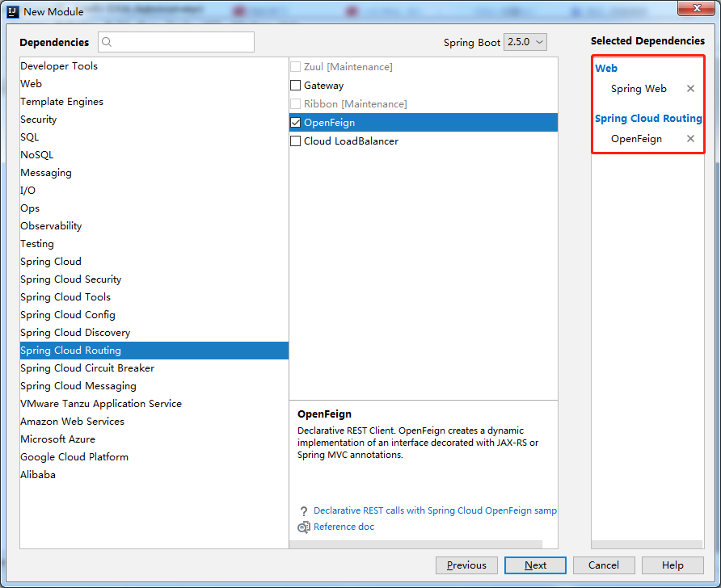721x588 pixels.
Task: Click Spring Cloud Routing heading in Selected Dependencies
Action: pyautogui.click(x=648, y=119)
